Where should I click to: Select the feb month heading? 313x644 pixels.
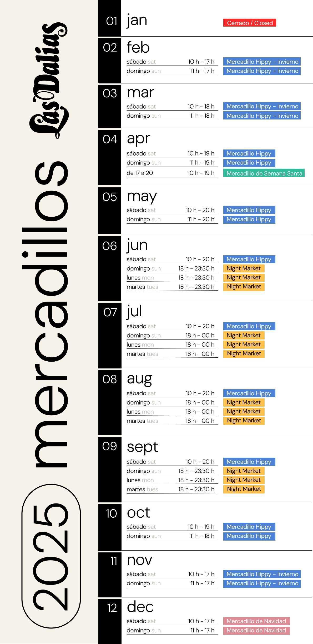(138, 47)
